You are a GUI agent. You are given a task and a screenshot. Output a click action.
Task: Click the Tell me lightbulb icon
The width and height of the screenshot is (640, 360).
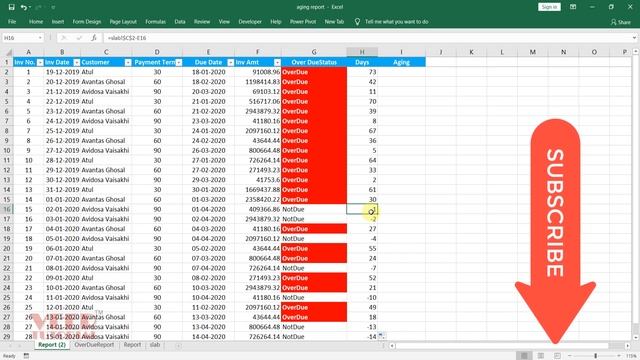coord(357,22)
